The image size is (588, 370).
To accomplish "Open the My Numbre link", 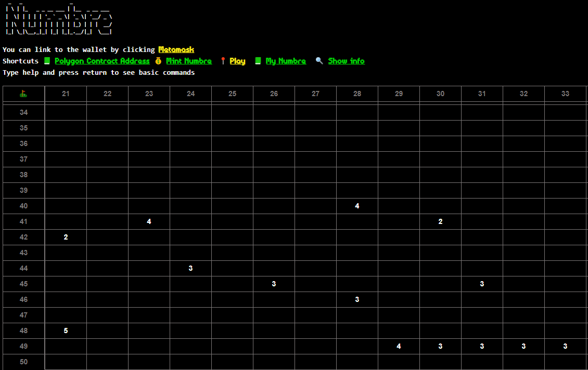I will 286,61.
